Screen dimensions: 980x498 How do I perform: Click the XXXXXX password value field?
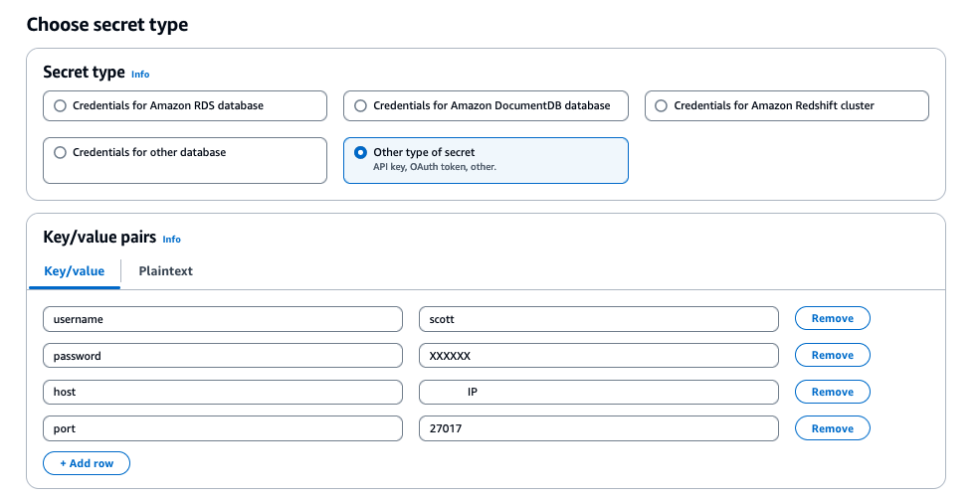pos(598,356)
